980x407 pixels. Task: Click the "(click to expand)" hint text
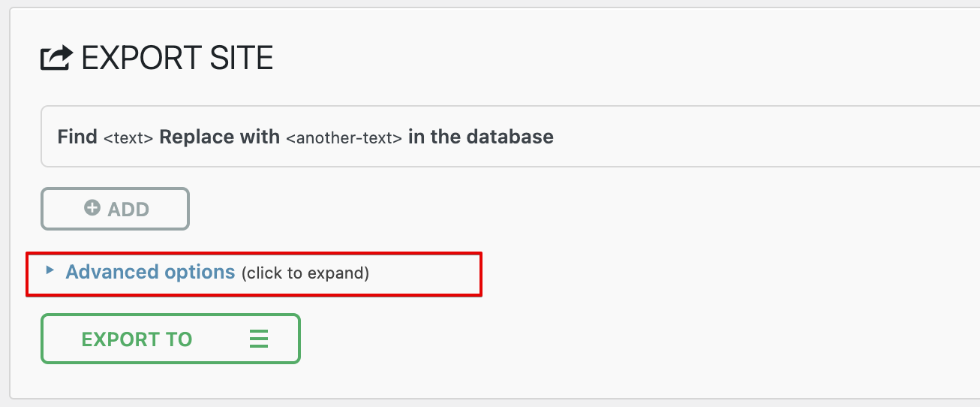click(305, 273)
